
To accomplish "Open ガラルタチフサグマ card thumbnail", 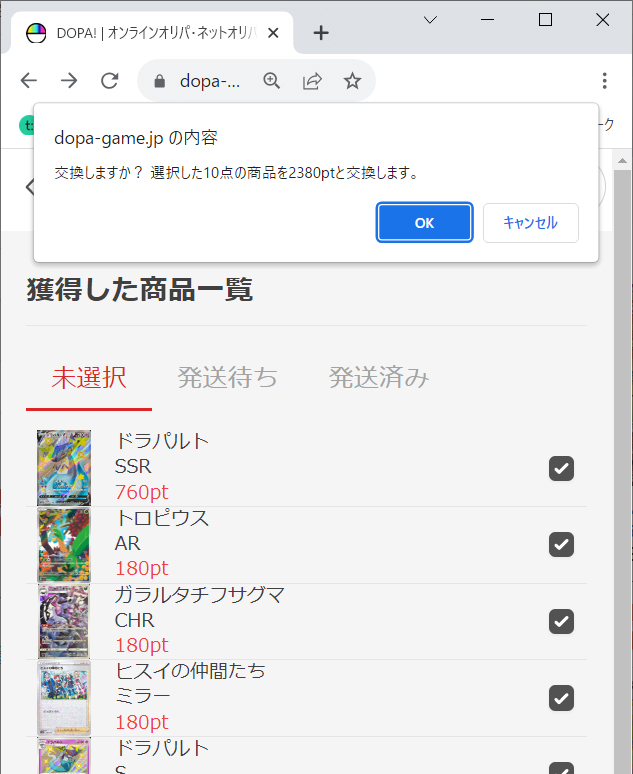I will pyautogui.click(x=64, y=621).
